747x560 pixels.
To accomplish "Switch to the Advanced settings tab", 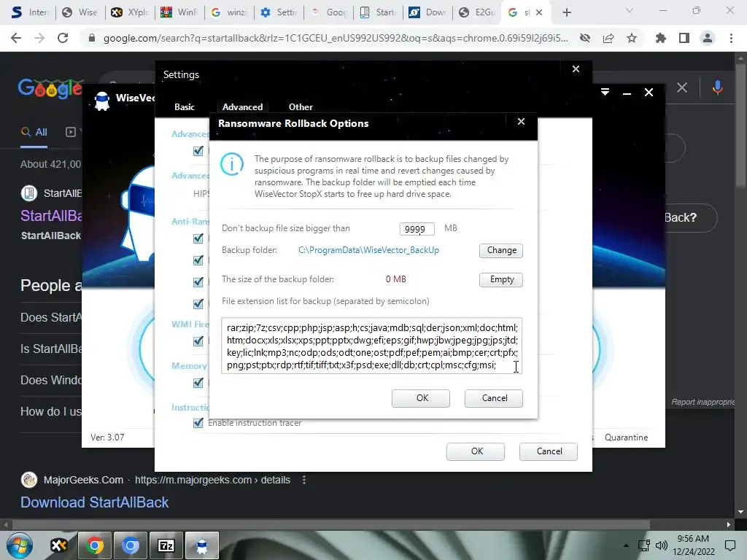I will point(242,107).
